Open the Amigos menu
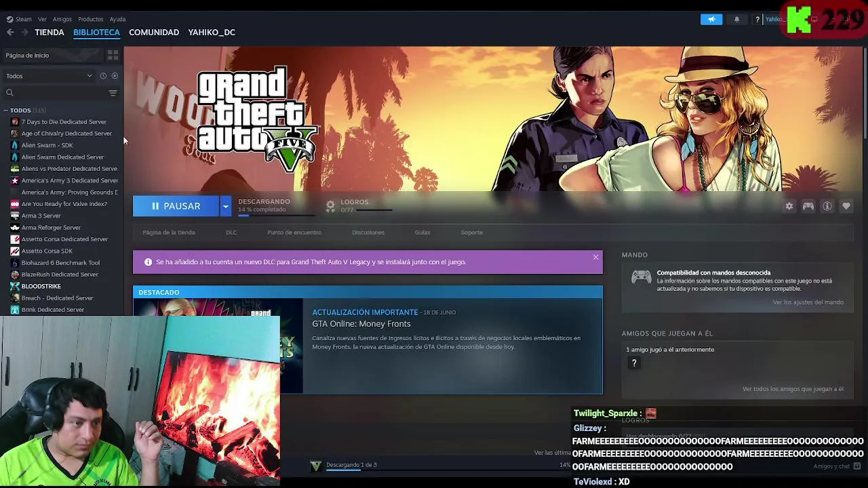 pyautogui.click(x=62, y=19)
